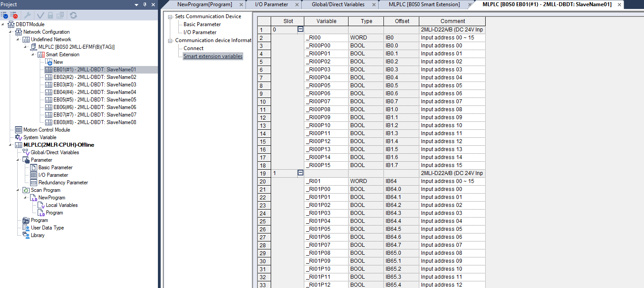Screen dimensions: 644x288
Task: Collapse the MLPLC(2MLR-CPUH)-Offline node
Action: [11, 145]
